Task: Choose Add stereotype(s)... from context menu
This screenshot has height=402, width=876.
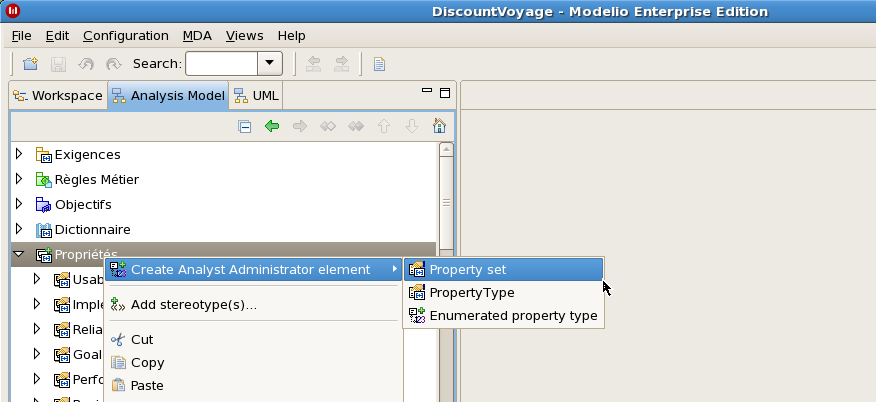Action: 253,305
